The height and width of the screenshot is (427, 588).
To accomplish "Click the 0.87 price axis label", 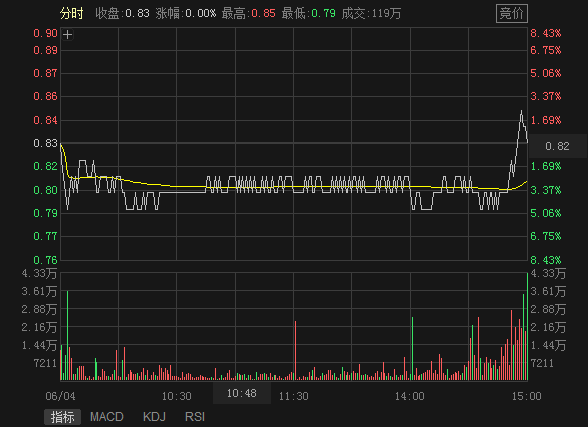I will [45, 73].
